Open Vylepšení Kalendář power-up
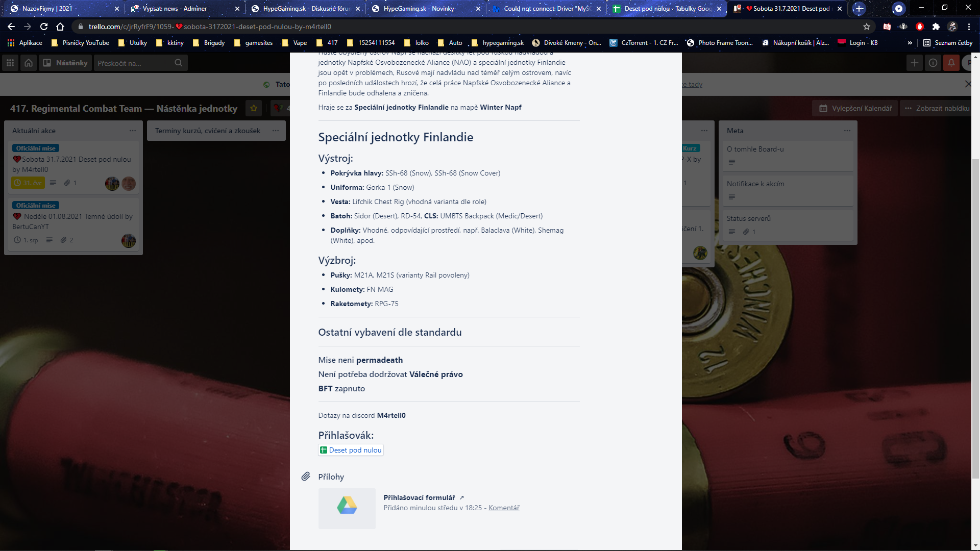Image resolution: width=980 pixels, height=551 pixels. point(856,108)
